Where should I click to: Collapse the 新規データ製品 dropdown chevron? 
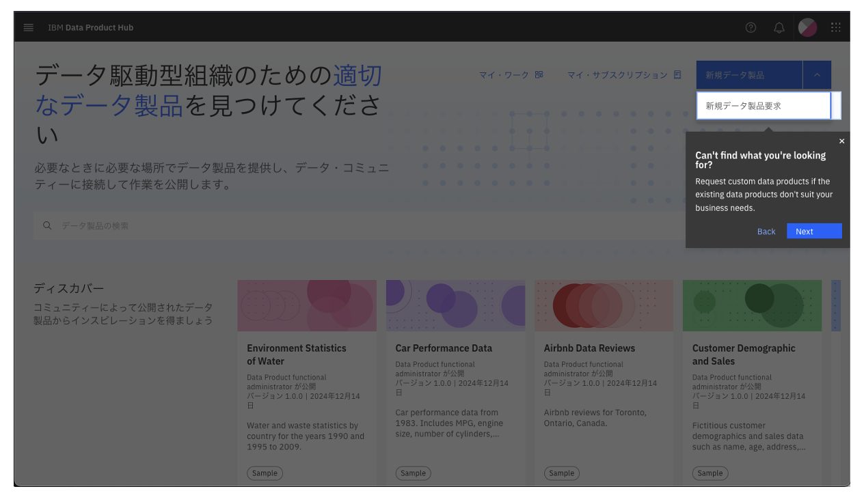pyautogui.click(x=817, y=74)
